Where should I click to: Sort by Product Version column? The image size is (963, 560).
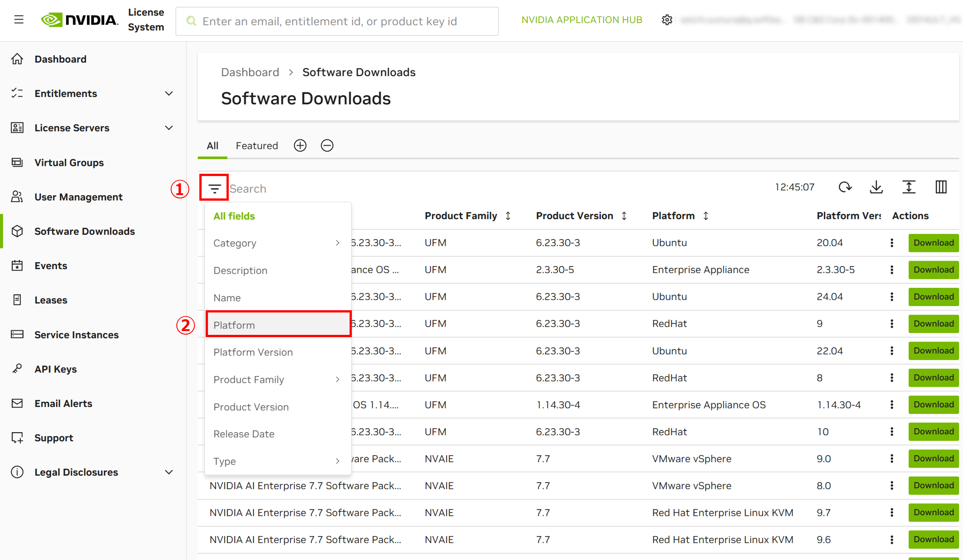[x=624, y=216]
